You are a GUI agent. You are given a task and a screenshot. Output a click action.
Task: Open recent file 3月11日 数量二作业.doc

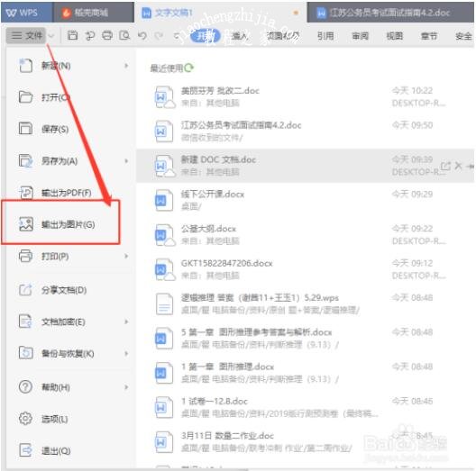click(x=305, y=442)
